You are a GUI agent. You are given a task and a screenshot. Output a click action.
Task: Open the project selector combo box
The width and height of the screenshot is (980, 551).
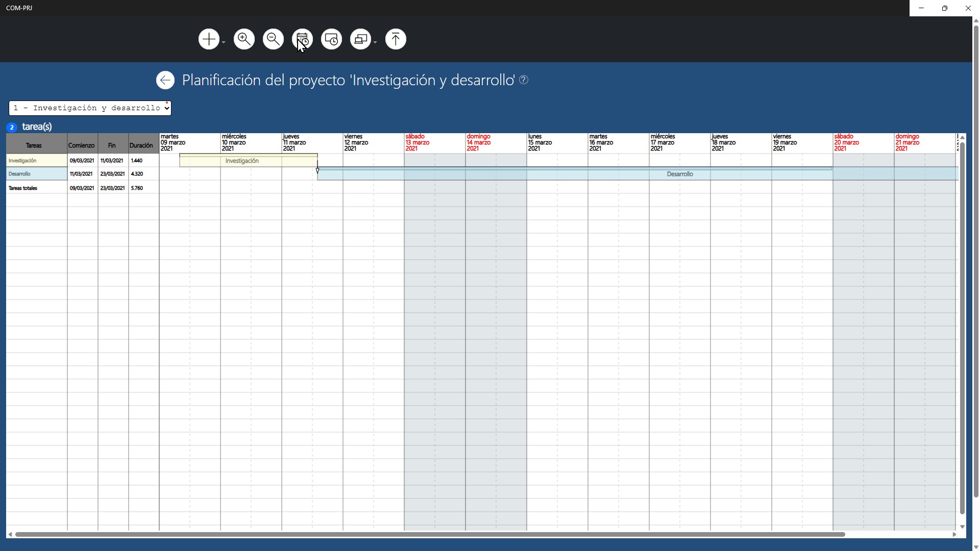click(x=90, y=108)
